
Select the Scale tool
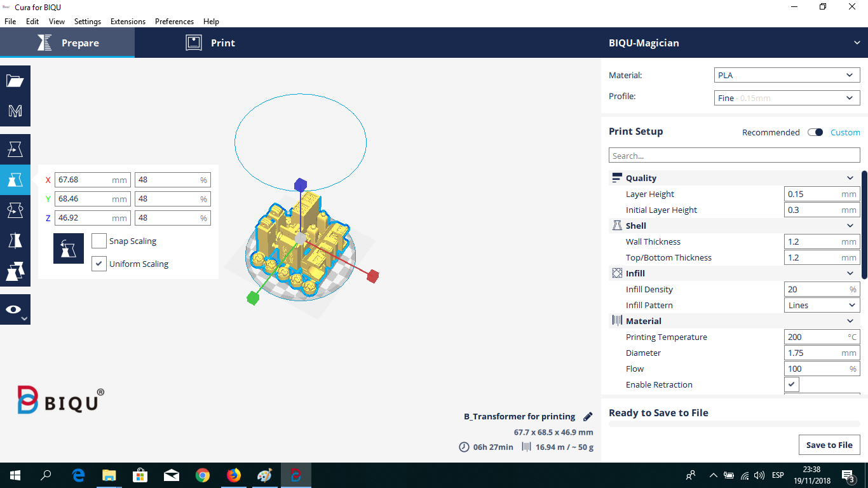pyautogui.click(x=15, y=180)
